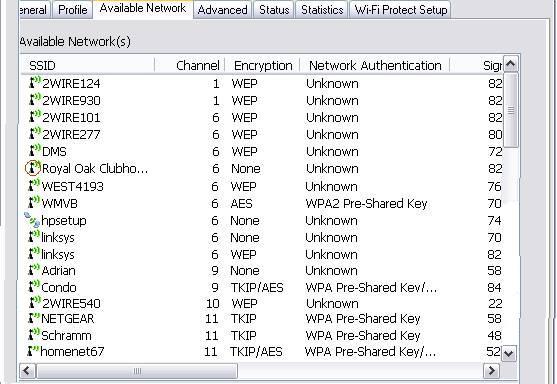The width and height of the screenshot is (557, 384).
Task: Select the 2WIRE124 network name
Action: (x=71, y=83)
